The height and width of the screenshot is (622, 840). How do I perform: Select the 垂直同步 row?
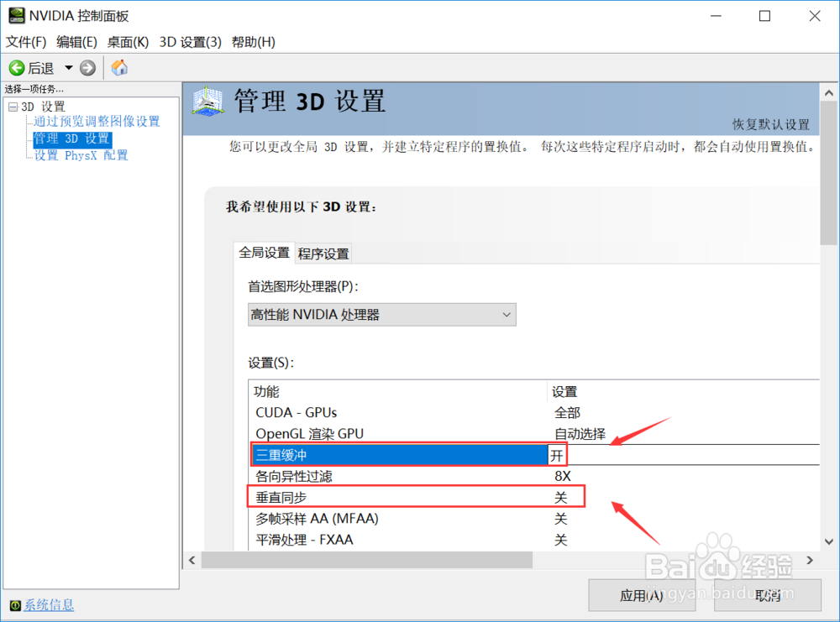coord(533,497)
